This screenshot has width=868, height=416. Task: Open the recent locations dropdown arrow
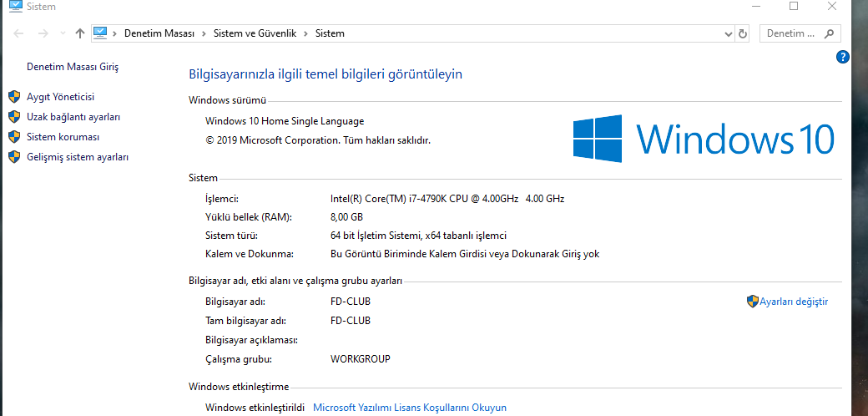tap(63, 33)
